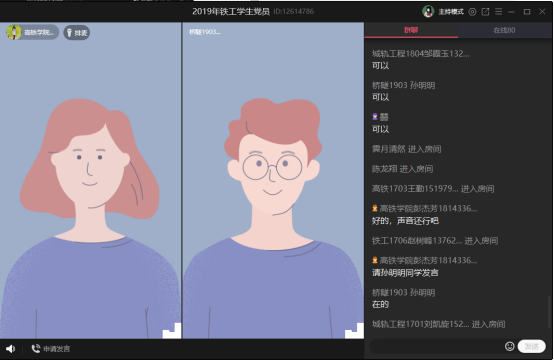The height and width of the screenshot is (360, 554).
Task: Click the 排麦 microphone queue button
Action: [77, 33]
